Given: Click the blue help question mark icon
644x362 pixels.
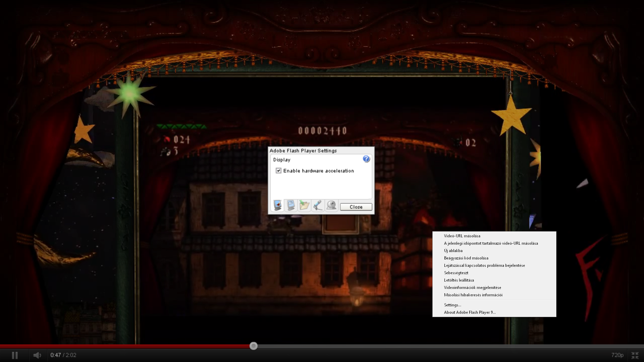Looking at the screenshot, I should [366, 159].
